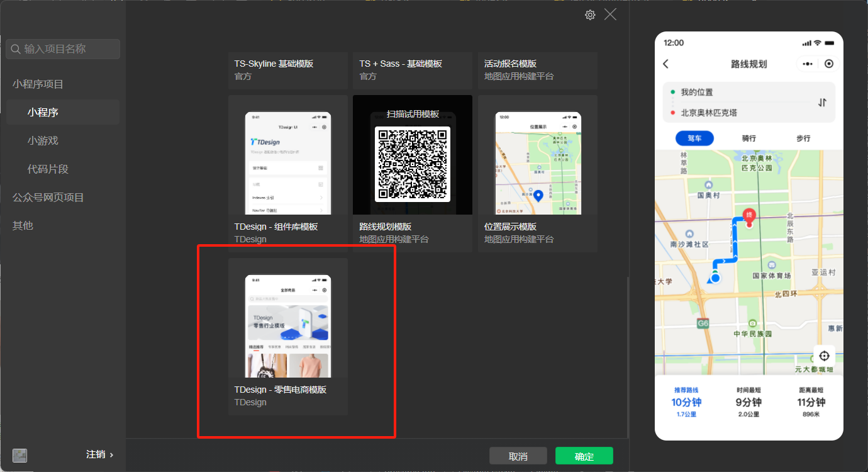Select 小程序项目 category heading
Screen dimensions: 868x472
(38, 84)
